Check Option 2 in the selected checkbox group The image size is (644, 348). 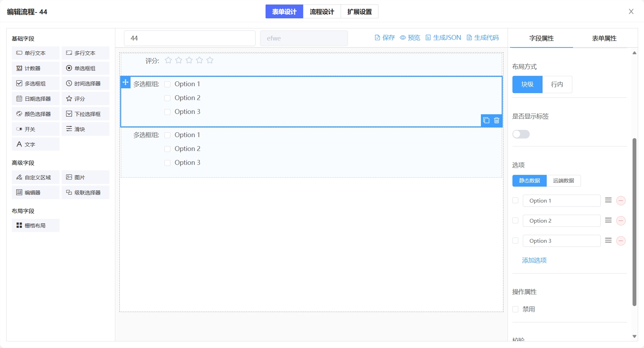[168, 98]
